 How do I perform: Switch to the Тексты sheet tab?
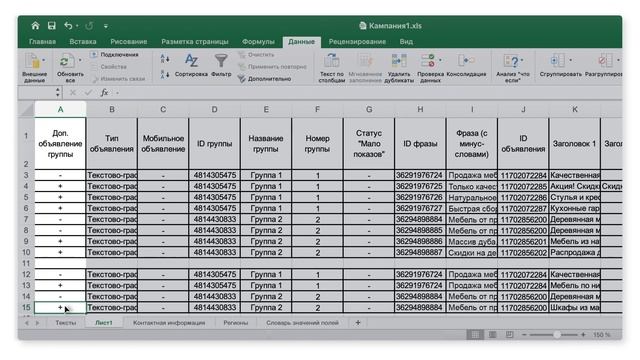pyautogui.click(x=66, y=322)
